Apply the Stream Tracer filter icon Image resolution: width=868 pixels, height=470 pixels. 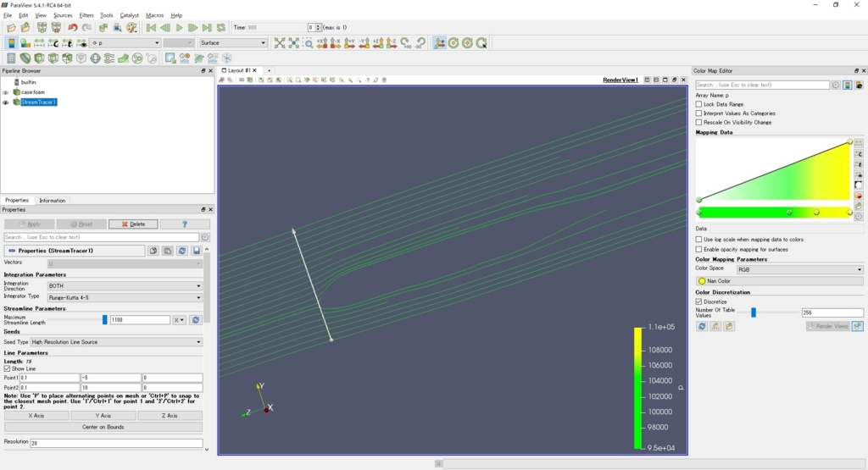coord(109,58)
